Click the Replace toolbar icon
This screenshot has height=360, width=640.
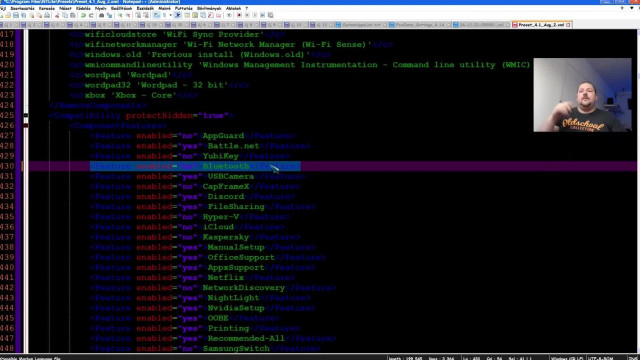(109, 15)
